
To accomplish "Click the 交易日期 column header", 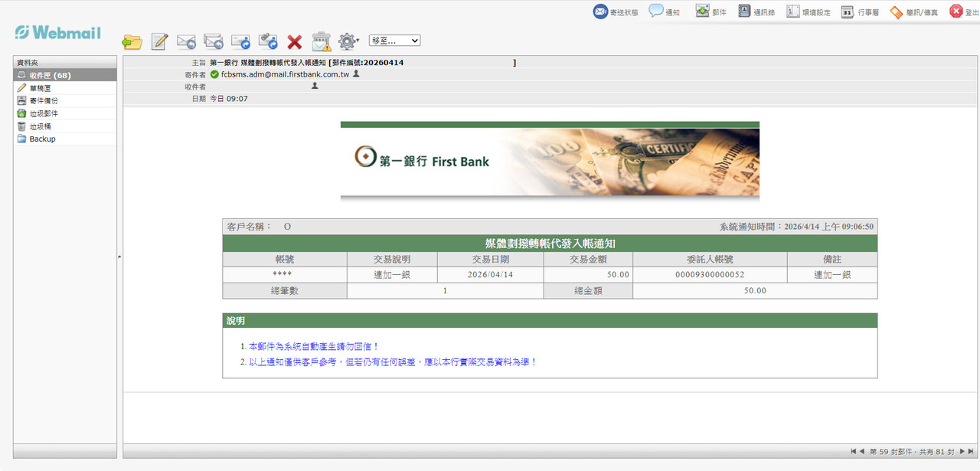I will pyautogui.click(x=491, y=259).
